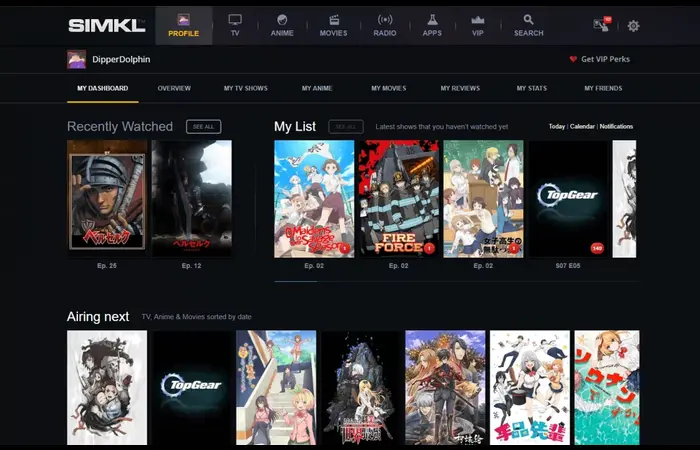Screen dimensions: 700x450
Task: Switch to My Anime tab
Action: [317, 88]
